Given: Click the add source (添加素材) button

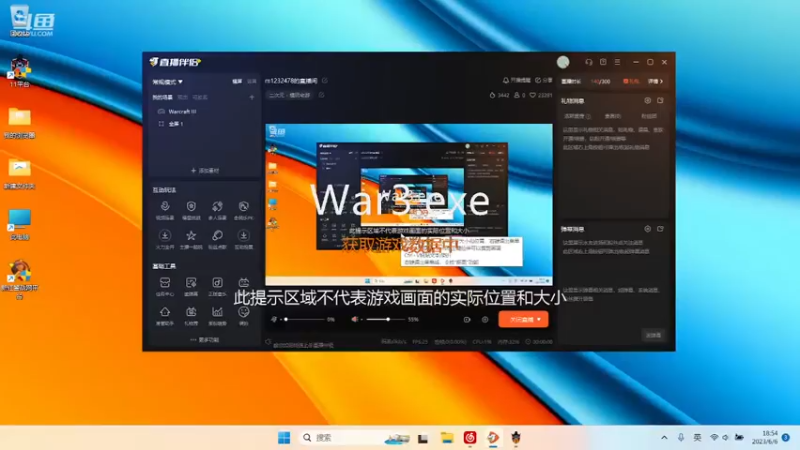Looking at the screenshot, I should tap(205, 170).
